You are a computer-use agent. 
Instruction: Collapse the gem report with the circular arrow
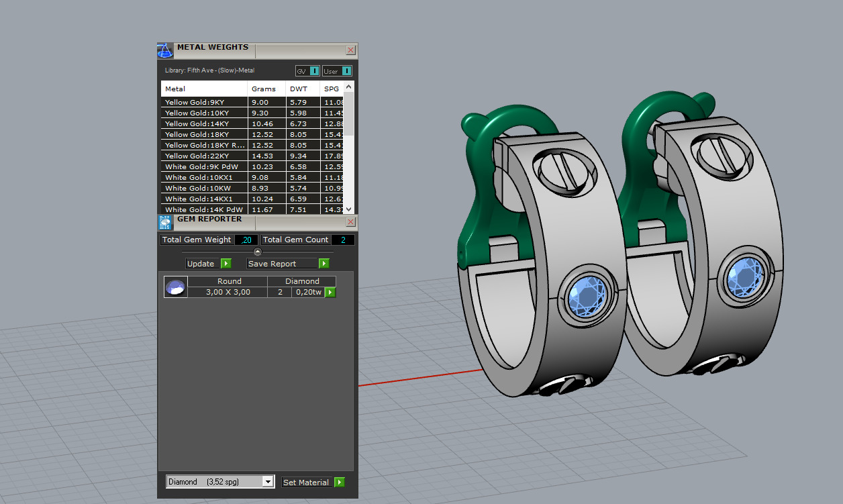[258, 252]
